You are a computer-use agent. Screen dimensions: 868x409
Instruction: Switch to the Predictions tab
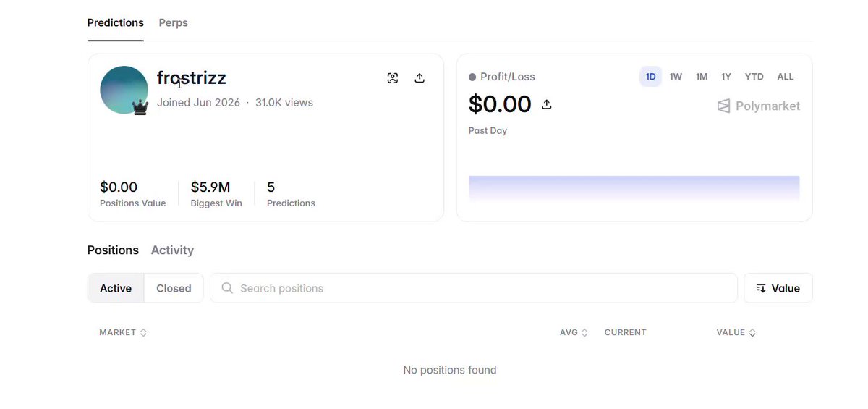click(116, 23)
